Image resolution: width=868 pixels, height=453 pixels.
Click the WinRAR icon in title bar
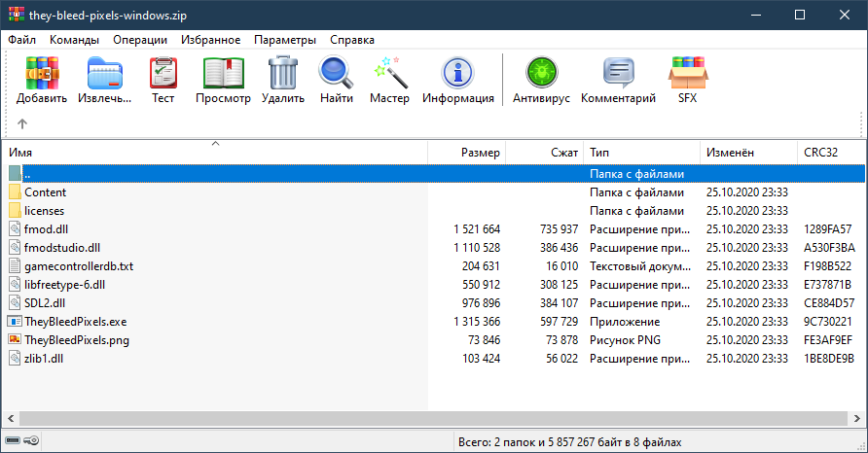(16, 15)
